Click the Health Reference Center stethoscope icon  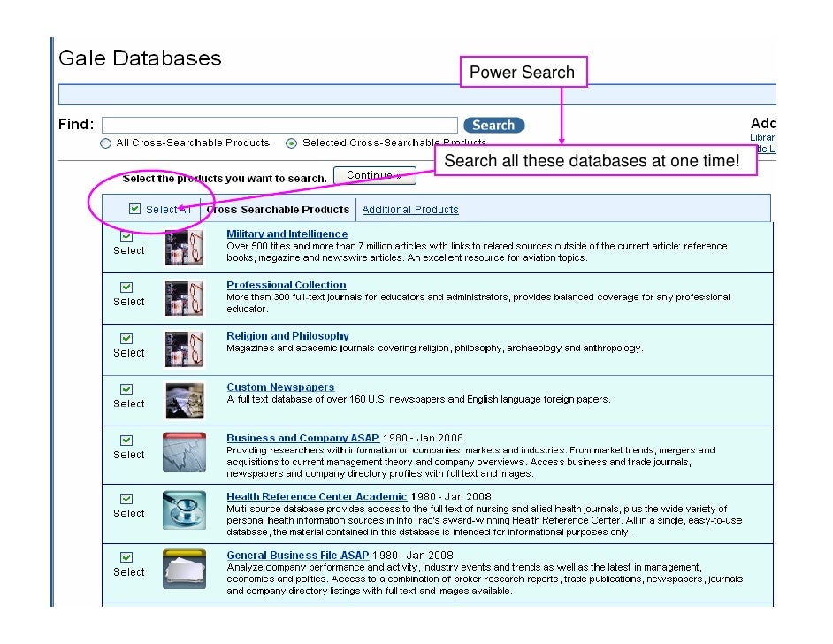coord(184,510)
